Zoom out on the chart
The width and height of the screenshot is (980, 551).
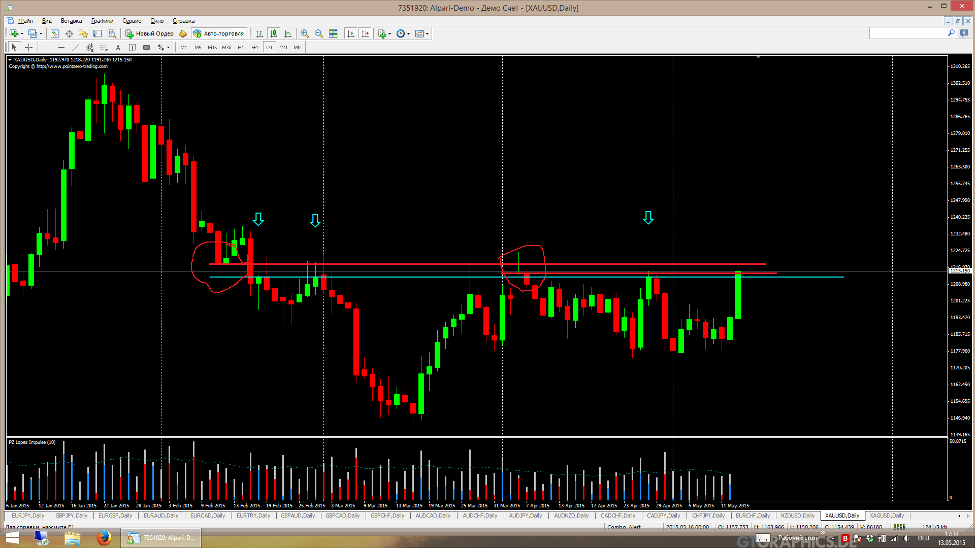coord(319,33)
